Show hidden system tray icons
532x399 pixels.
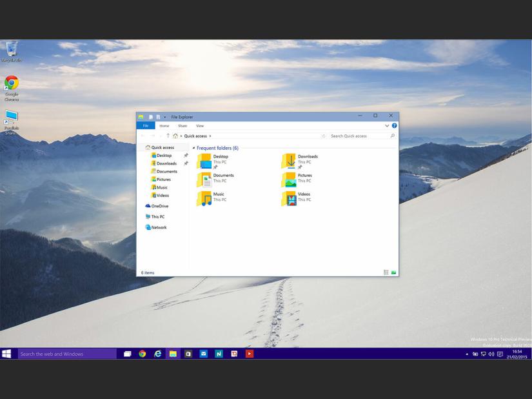point(467,354)
